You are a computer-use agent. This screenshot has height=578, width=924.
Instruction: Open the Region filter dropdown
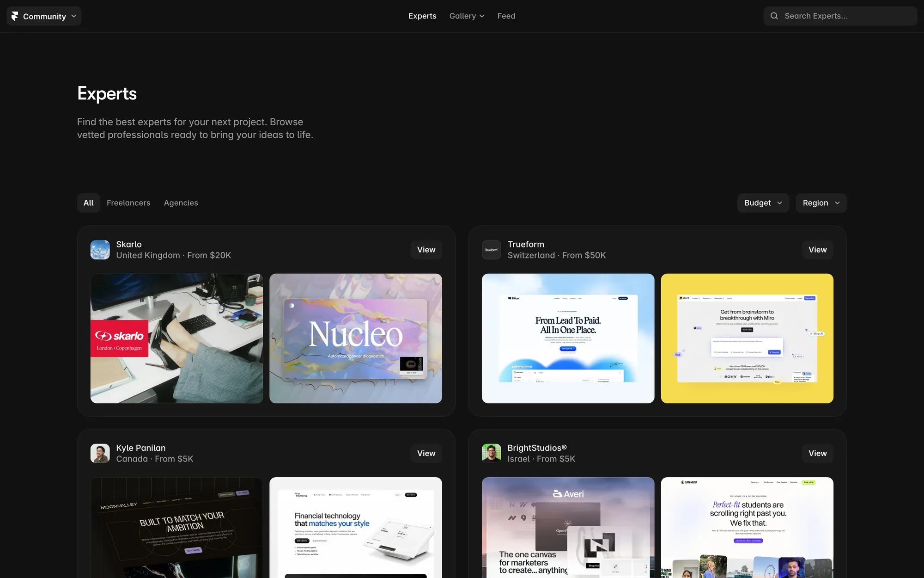coord(821,203)
